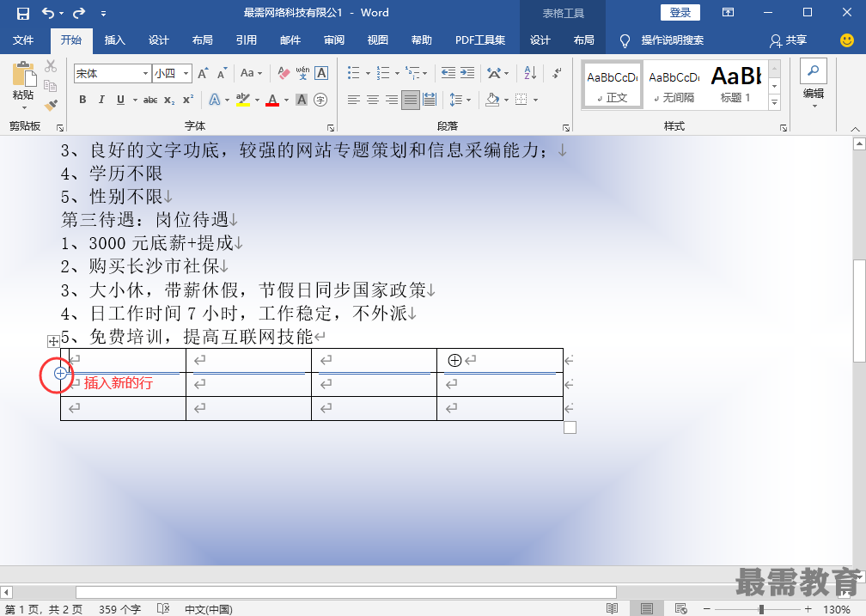Align text left
The height and width of the screenshot is (616, 866).
353,100
